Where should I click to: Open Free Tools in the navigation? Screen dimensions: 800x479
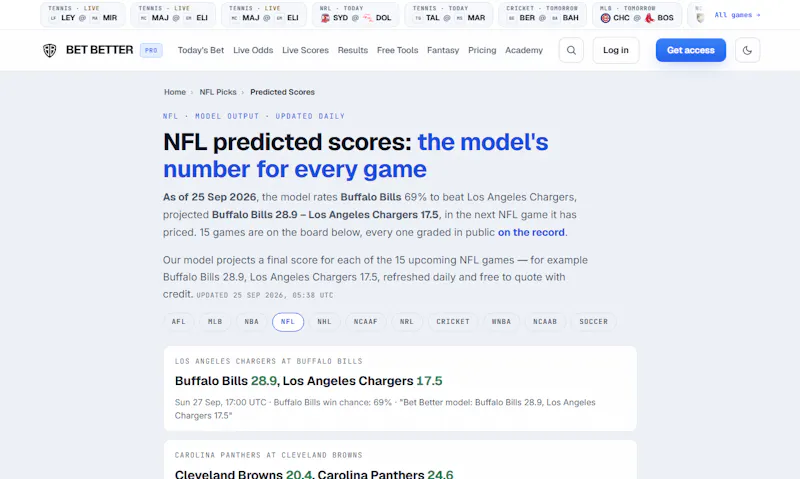397,50
